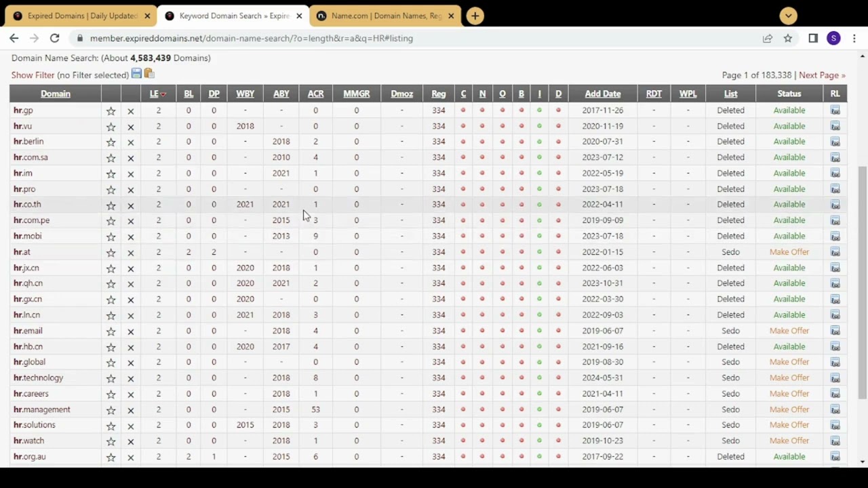Open related links icon for hr.com.pe
868x488 pixels.
tap(835, 220)
